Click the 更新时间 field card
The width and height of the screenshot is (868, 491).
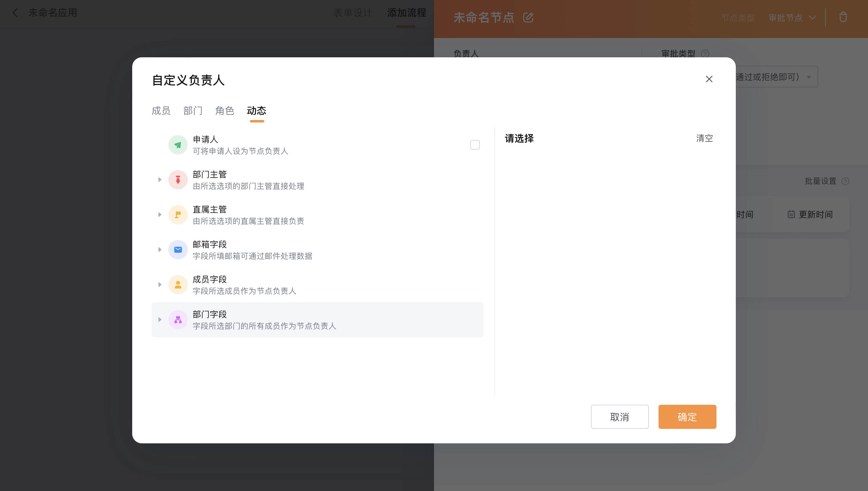tap(810, 214)
